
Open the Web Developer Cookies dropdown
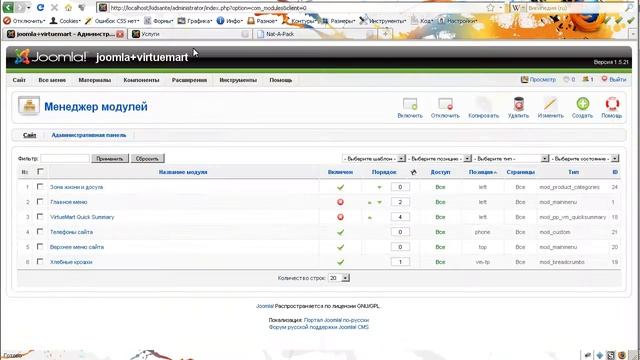(x=65, y=21)
